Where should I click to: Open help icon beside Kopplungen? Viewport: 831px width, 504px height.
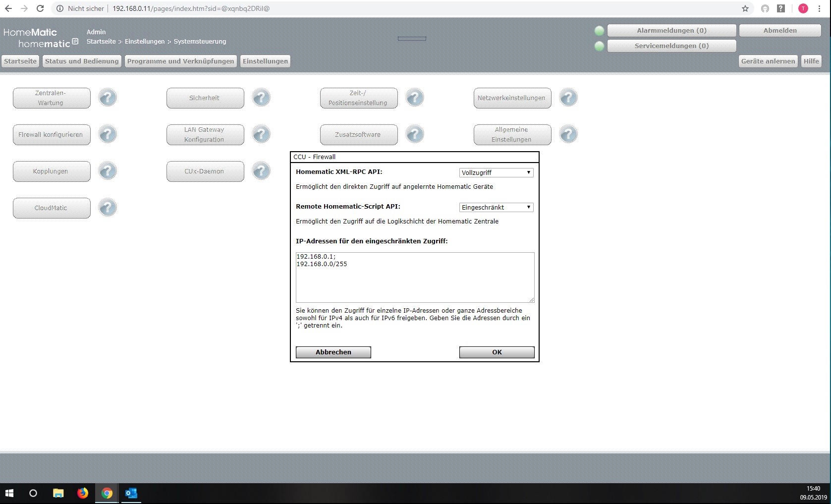click(108, 171)
